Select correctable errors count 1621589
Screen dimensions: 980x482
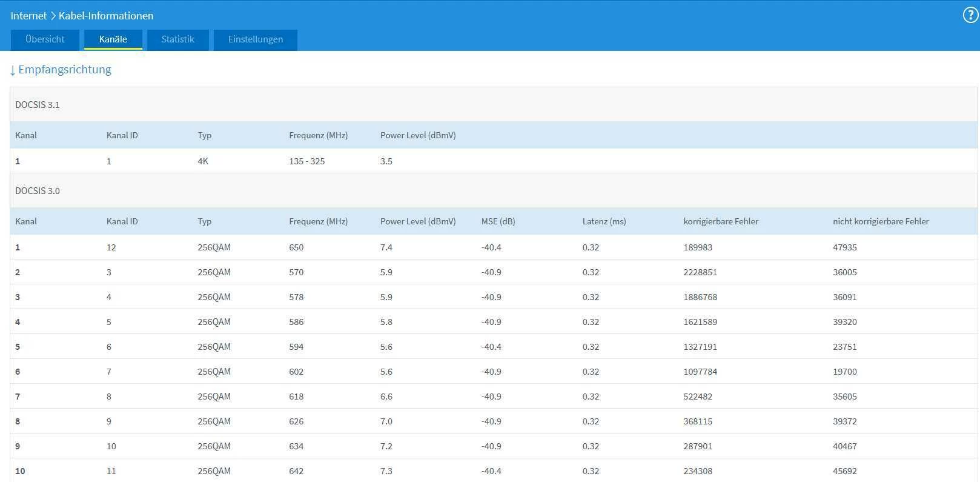[x=700, y=322]
